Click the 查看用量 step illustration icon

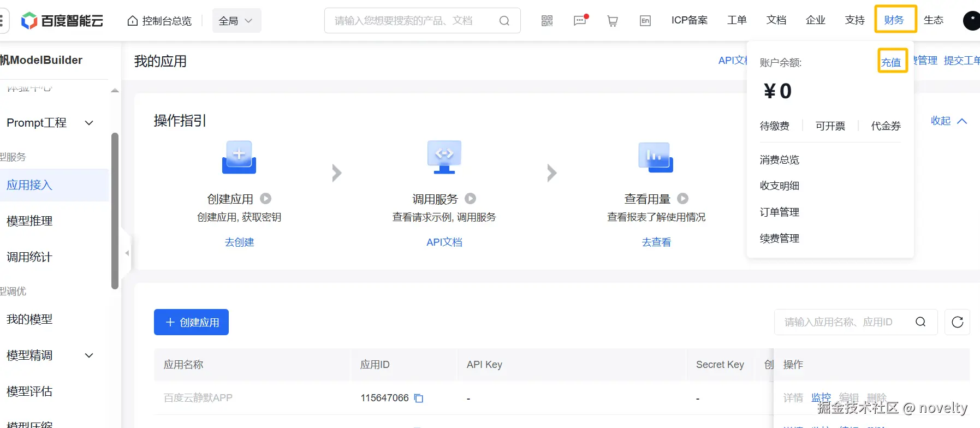point(656,157)
